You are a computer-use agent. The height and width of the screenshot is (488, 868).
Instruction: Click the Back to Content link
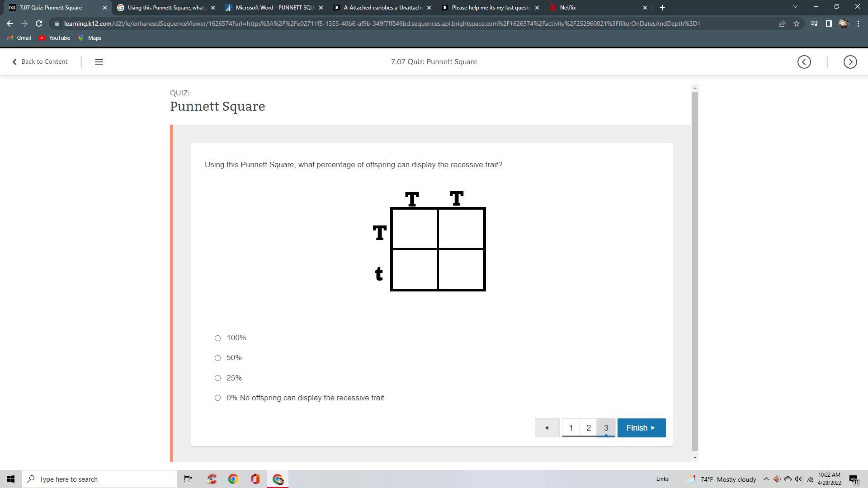40,62
